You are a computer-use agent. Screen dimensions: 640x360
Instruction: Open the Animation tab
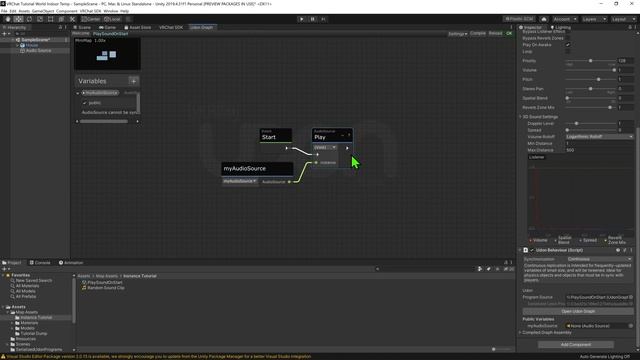point(71,262)
